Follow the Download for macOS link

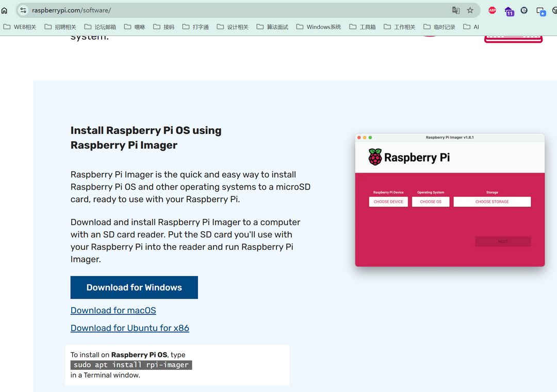pos(113,311)
